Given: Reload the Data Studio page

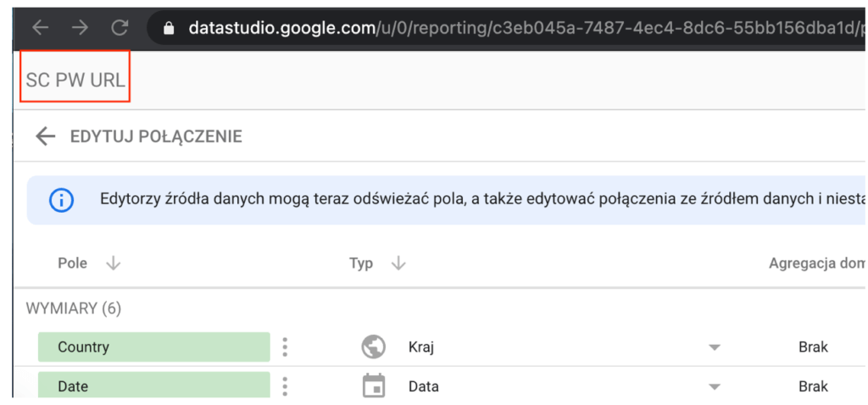Looking at the screenshot, I should [x=120, y=27].
